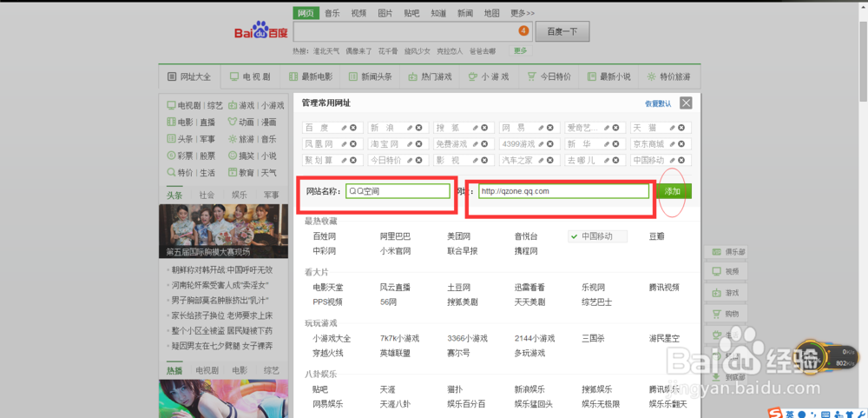
Task: Click the network speed floating widget
Action: click(x=828, y=356)
